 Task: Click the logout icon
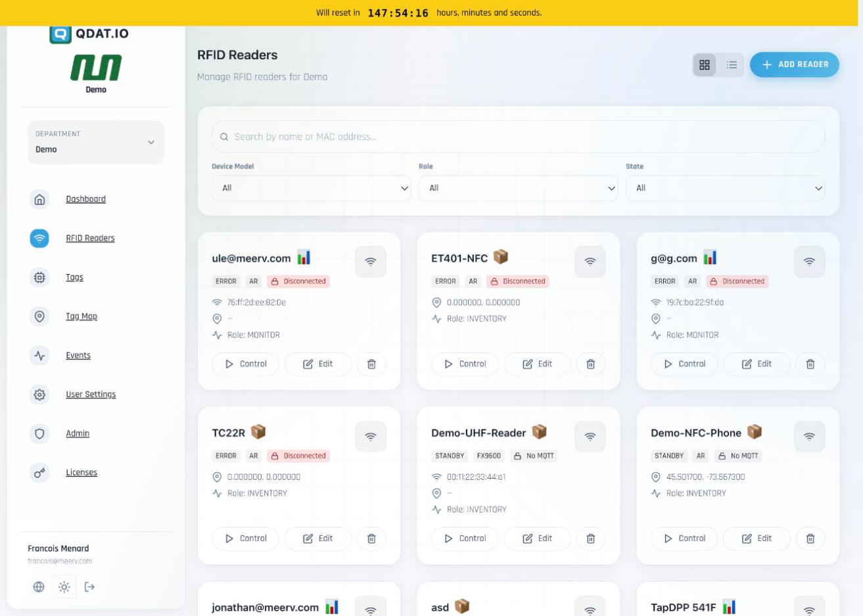pos(90,587)
